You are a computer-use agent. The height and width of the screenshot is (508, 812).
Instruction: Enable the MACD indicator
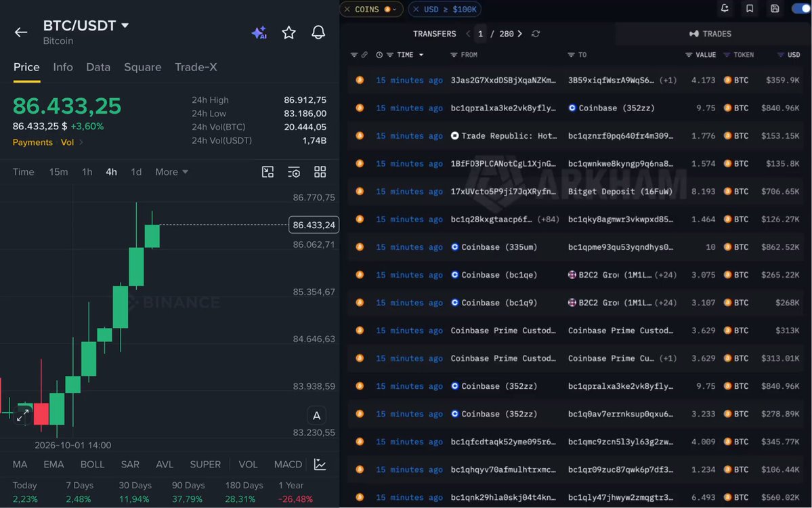pyautogui.click(x=288, y=465)
